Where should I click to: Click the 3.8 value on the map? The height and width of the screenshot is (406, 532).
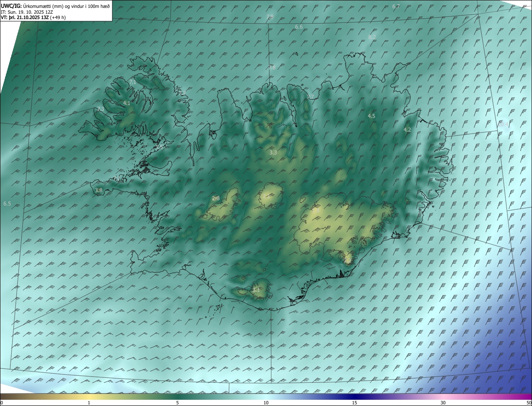(x=99, y=191)
